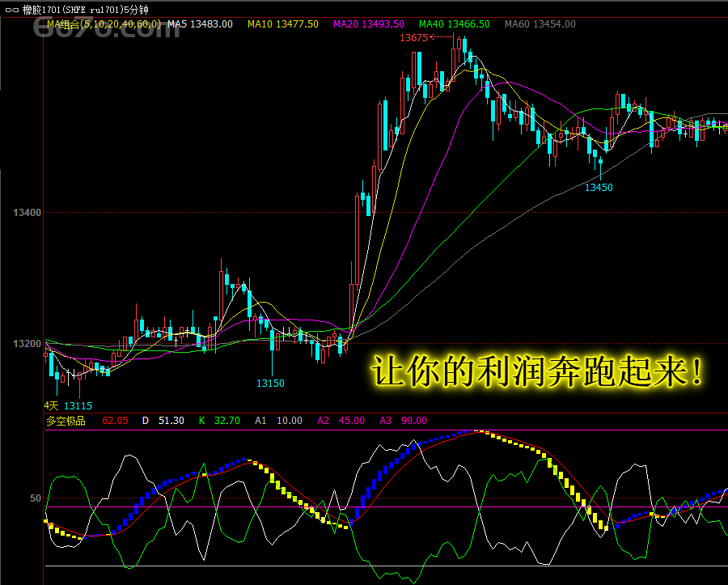This screenshot has height=585, width=728.
Task: Open the MA组合(5,10,20,40,60,0) indicator settings
Action: click(x=103, y=24)
